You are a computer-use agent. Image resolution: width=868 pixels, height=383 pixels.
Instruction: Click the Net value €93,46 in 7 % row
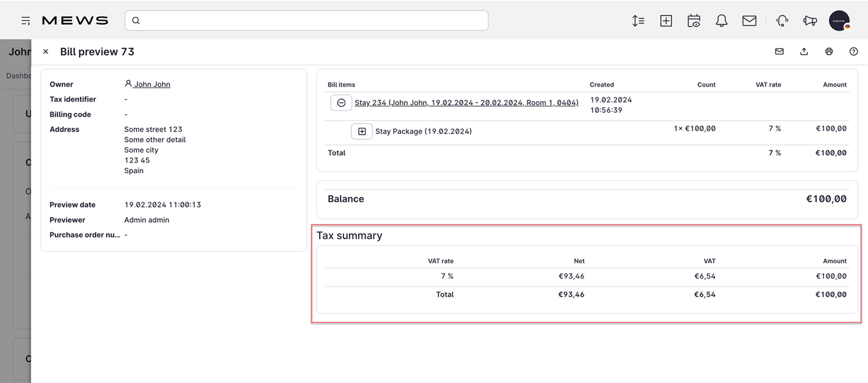click(571, 276)
